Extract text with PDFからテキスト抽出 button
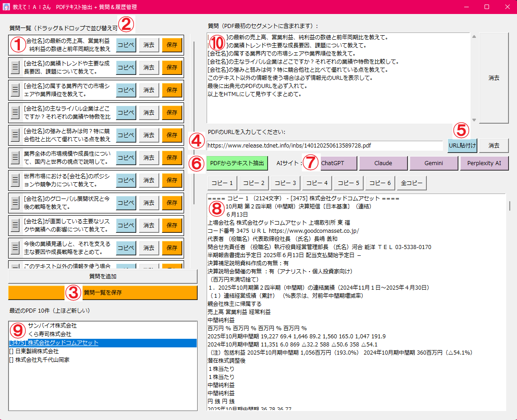Viewport: 517px width, 420px height. coord(237,163)
